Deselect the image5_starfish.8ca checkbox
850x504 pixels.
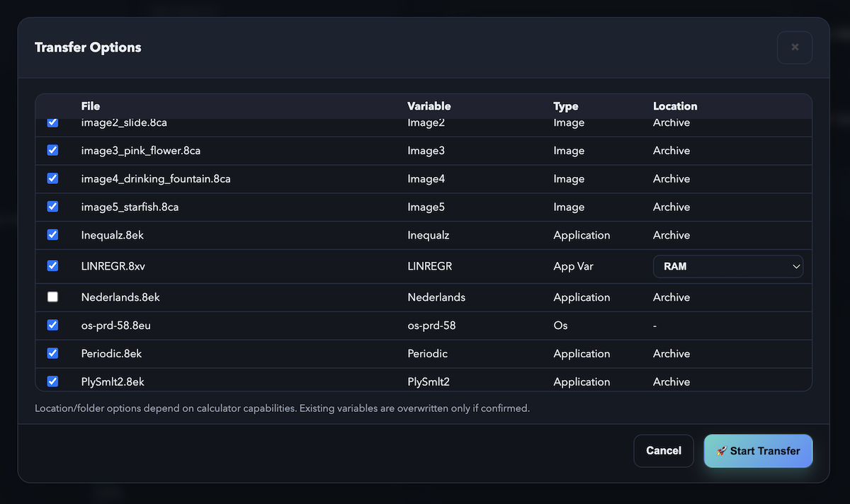pyautogui.click(x=52, y=207)
